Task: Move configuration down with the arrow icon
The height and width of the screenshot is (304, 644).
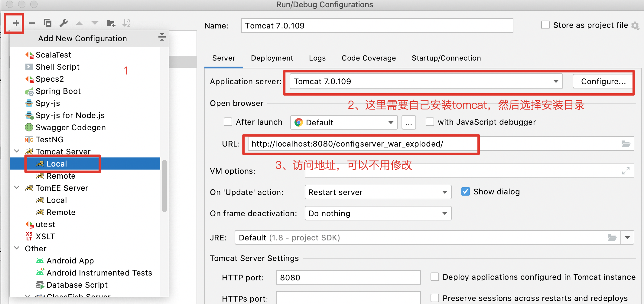Action: click(x=95, y=23)
